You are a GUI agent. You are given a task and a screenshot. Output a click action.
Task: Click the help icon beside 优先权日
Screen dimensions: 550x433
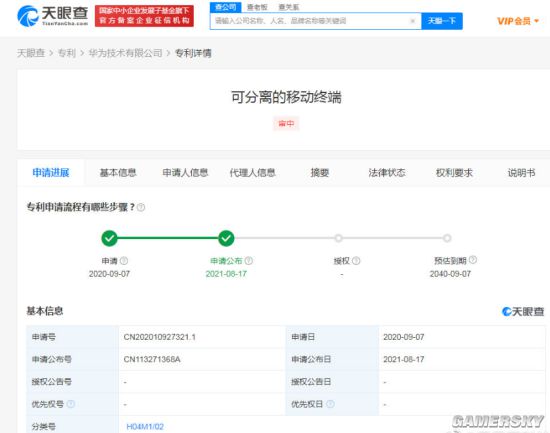[330, 404]
